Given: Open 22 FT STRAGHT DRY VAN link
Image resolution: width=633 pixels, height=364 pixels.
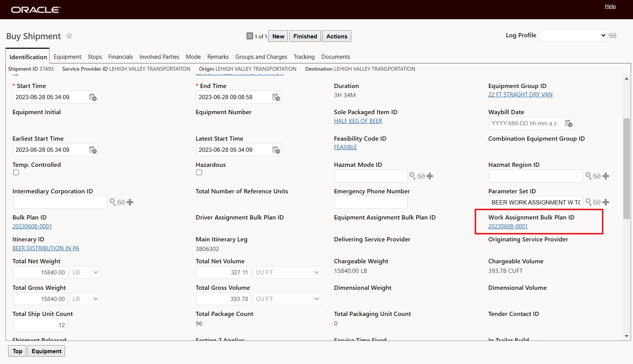Looking at the screenshot, I should pyautogui.click(x=520, y=95).
